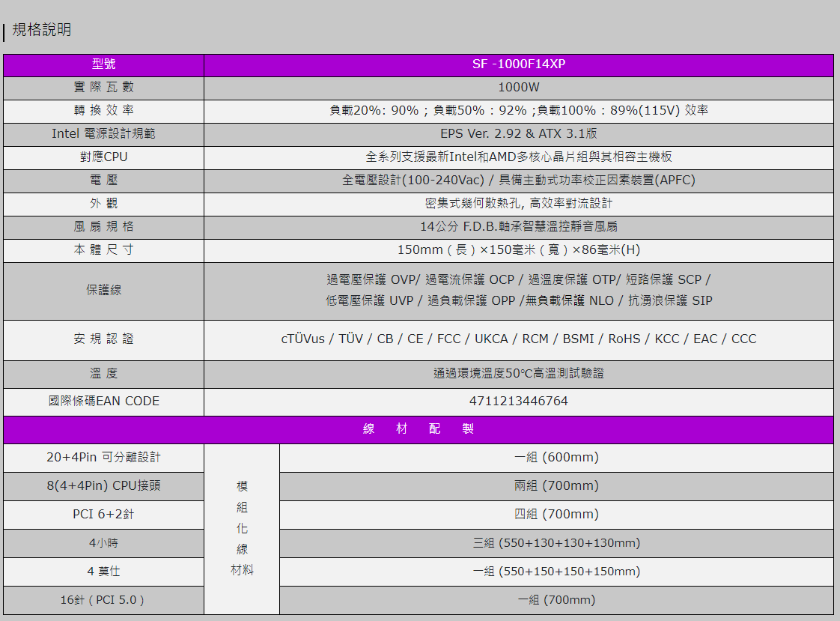The image size is (840, 621).
Task: Select the 一組 (600mm) cable length value
Action: (x=556, y=458)
